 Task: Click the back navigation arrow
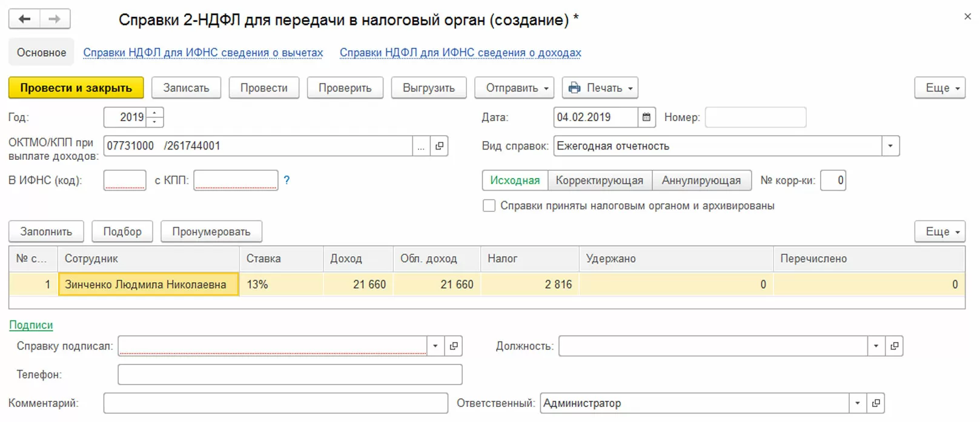[x=24, y=19]
